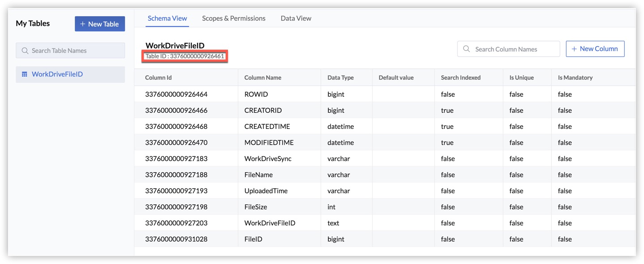Select the ROWID column row
The width and height of the screenshot is (644, 264).
pos(256,94)
